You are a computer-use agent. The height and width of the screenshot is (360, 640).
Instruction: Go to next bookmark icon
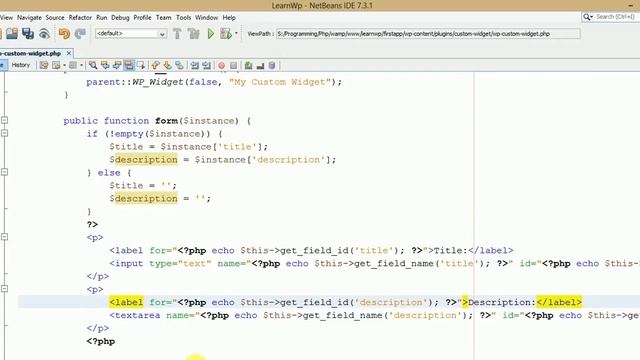(167, 65)
